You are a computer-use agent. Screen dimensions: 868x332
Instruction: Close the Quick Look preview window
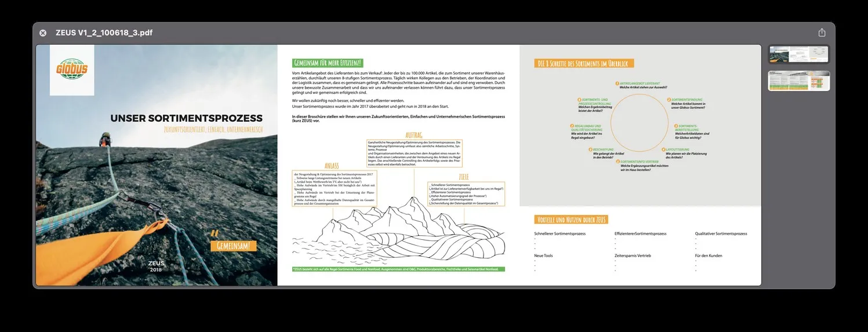(x=43, y=33)
